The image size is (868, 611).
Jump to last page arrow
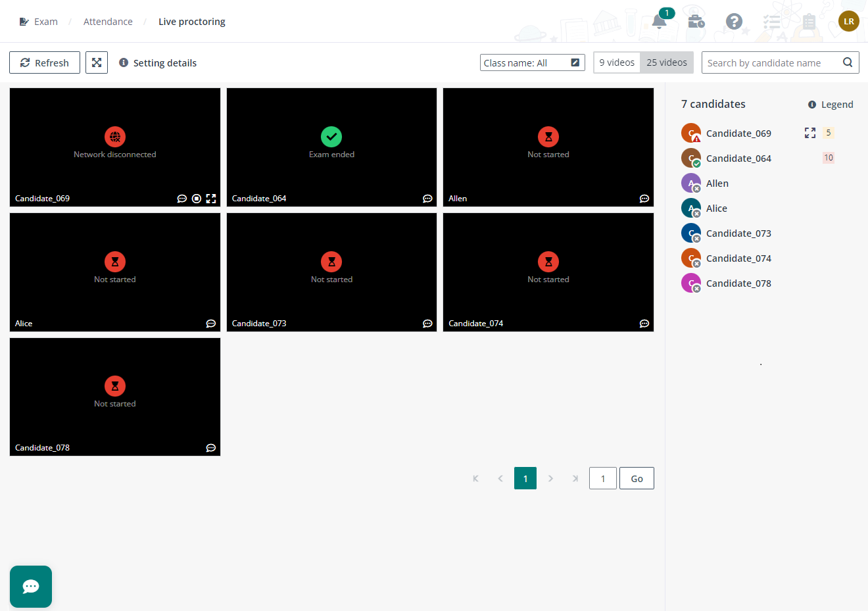(x=575, y=478)
